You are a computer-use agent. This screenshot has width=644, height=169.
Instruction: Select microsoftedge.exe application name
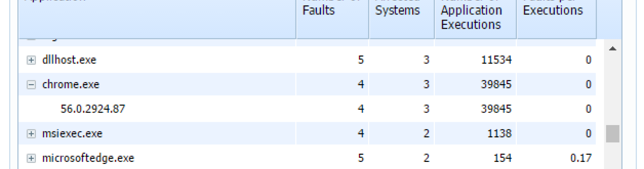point(88,158)
